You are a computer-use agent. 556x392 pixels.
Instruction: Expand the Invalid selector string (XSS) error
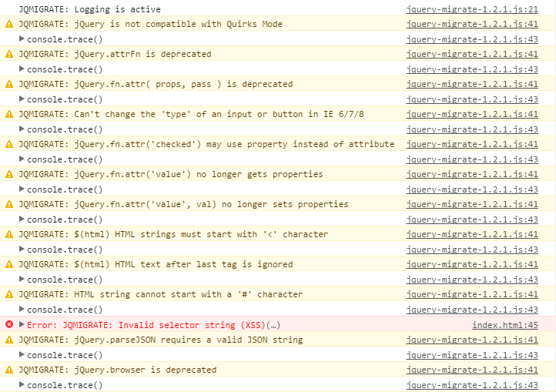pos(22,324)
